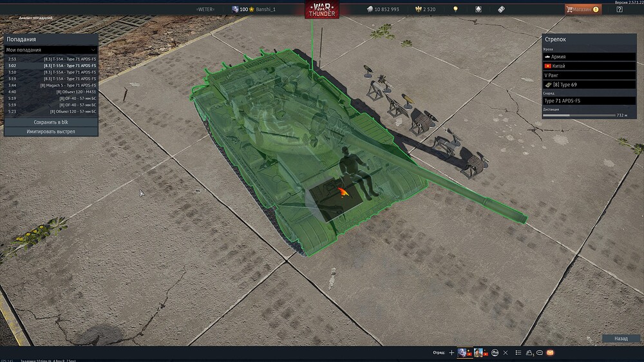Select first squad member avatar
This screenshot has width=644, height=362.
click(462, 352)
